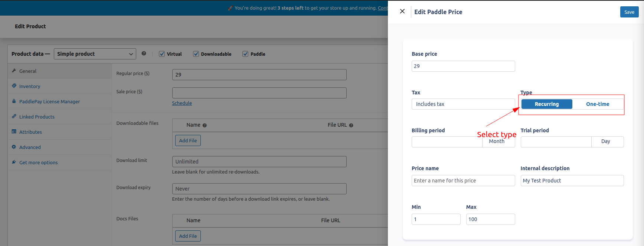Click the Base price field
This screenshot has height=246, width=644.
point(463,66)
